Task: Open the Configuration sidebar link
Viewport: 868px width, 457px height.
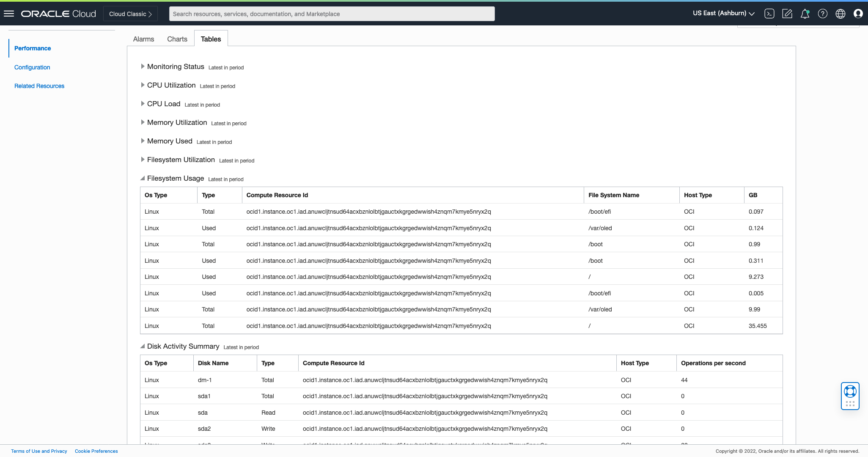Action: pos(32,67)
